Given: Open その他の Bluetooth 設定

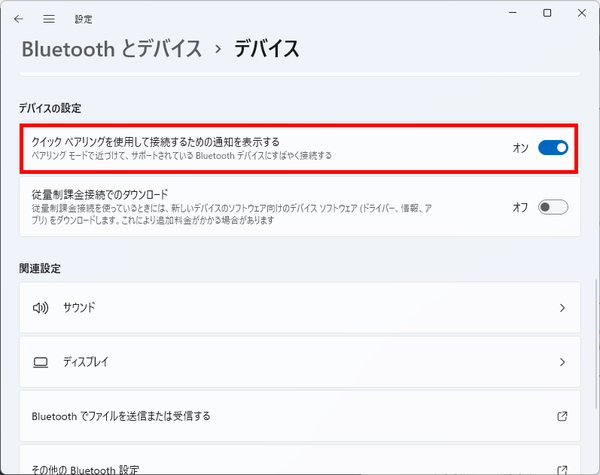Looking at the screenshot, I should (x=300, y=460).
